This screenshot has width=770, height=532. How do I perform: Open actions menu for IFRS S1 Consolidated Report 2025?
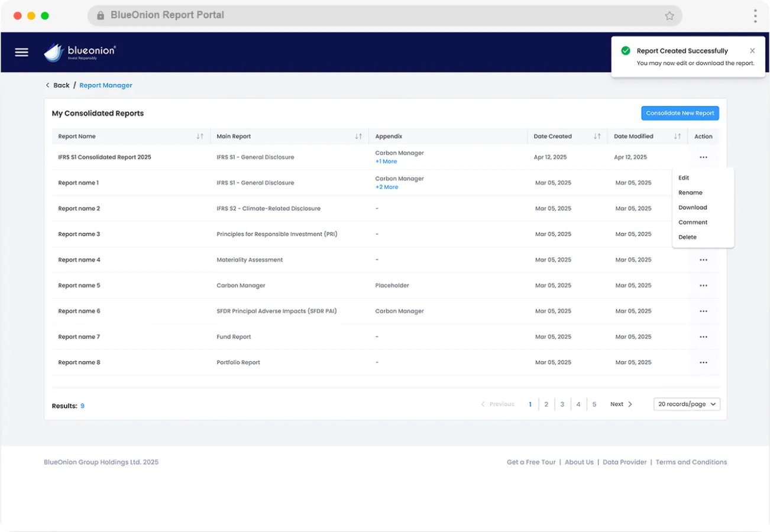(703, 158)
